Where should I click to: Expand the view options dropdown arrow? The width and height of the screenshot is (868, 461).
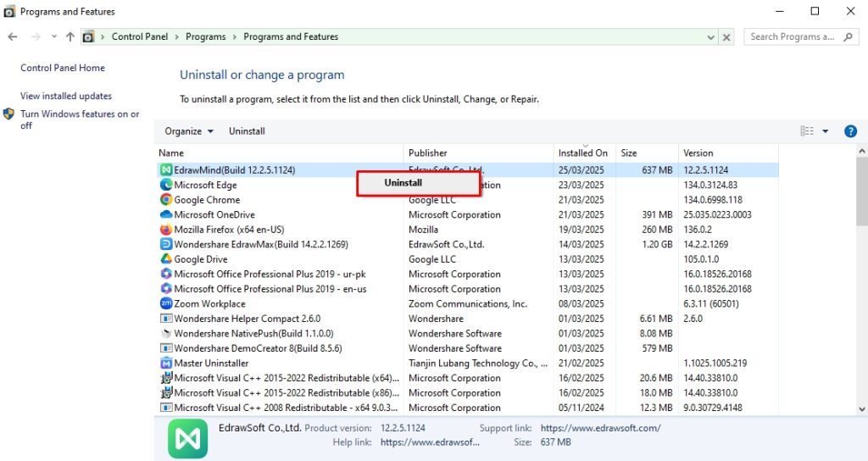click(826, 131)
